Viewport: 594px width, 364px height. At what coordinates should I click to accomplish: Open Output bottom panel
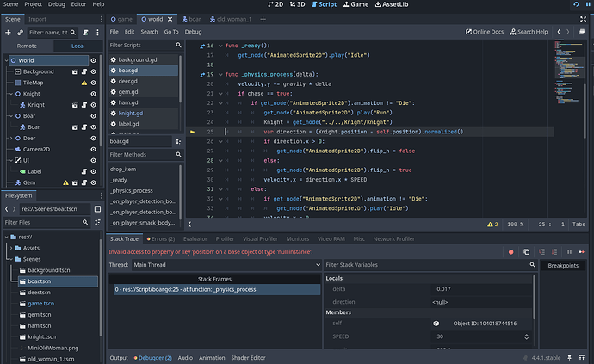point(119,358)
